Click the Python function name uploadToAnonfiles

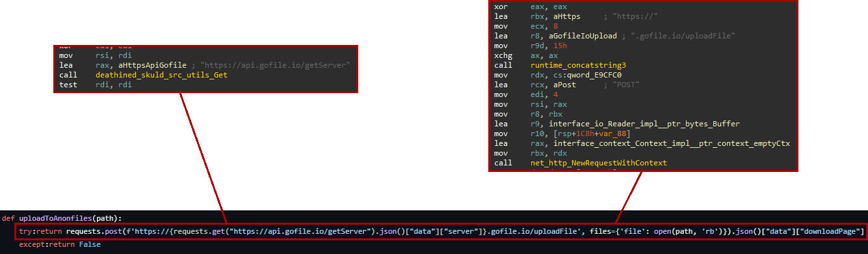point(55,218)
